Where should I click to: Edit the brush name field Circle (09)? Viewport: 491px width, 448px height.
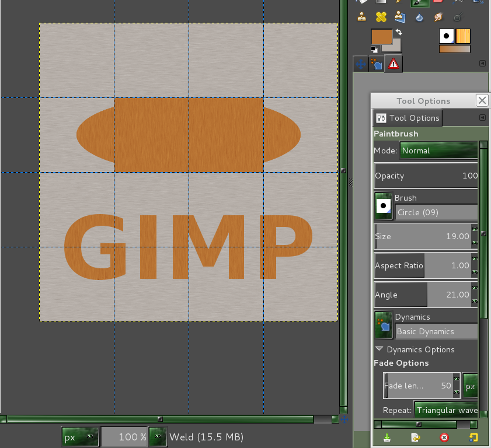pos(437,212)
